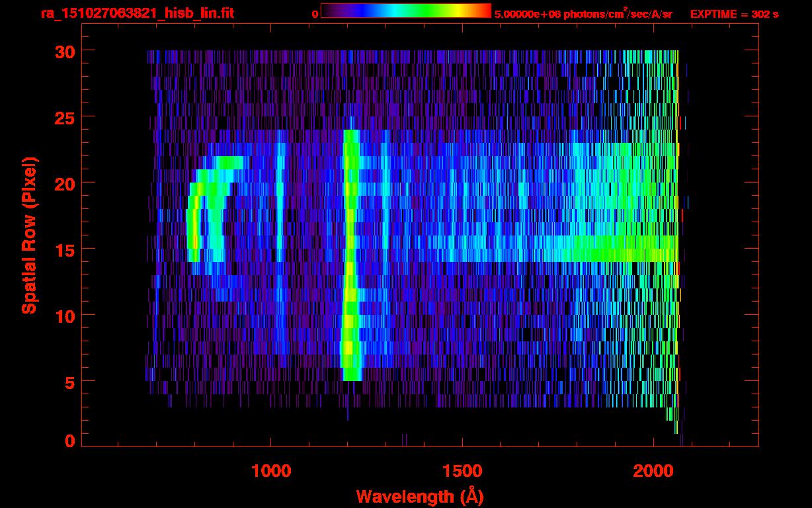Click the x-axis tick label 1000

[271, 471]
